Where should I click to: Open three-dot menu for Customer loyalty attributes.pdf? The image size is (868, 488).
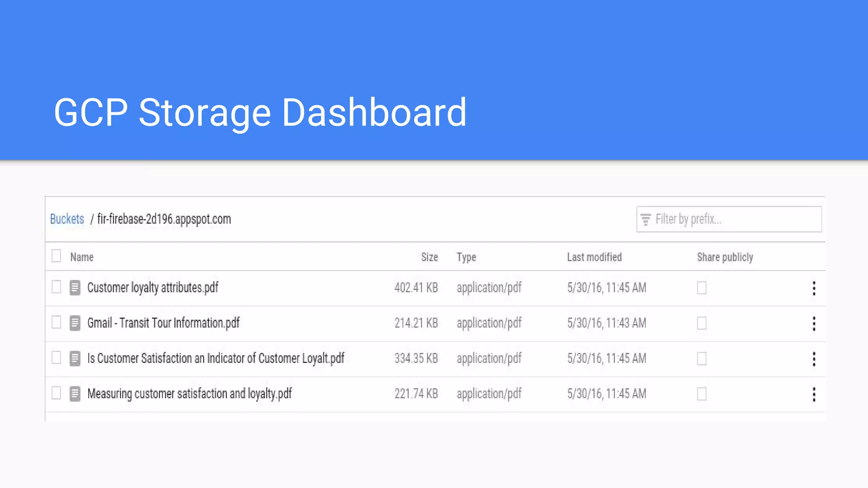click(814, 288)
